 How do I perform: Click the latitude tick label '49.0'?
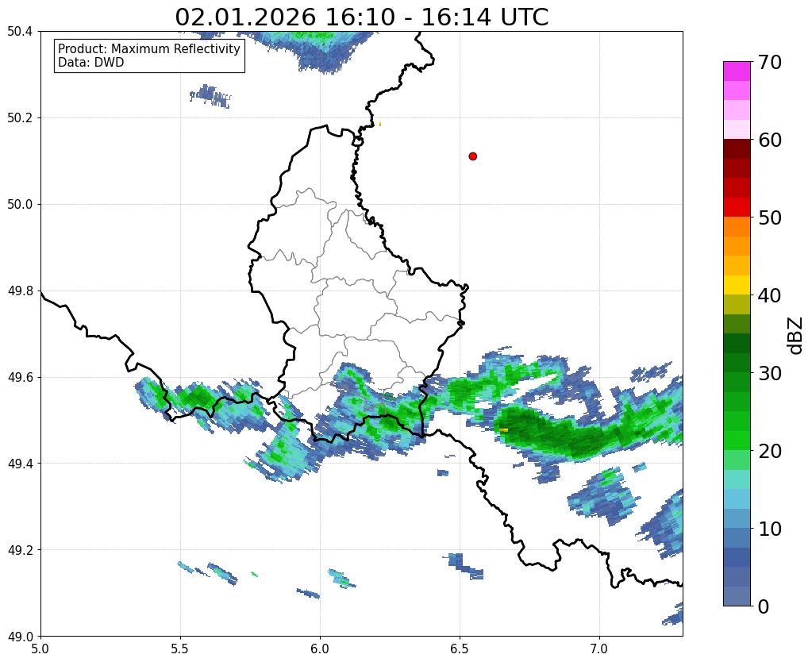(x=20, y=637)
